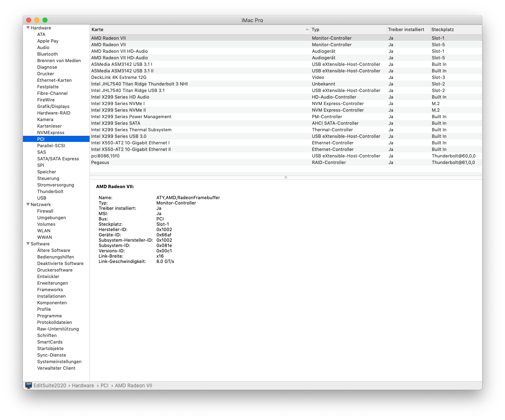Select NVMExpress in the sidebar

(x=51, y=133)
